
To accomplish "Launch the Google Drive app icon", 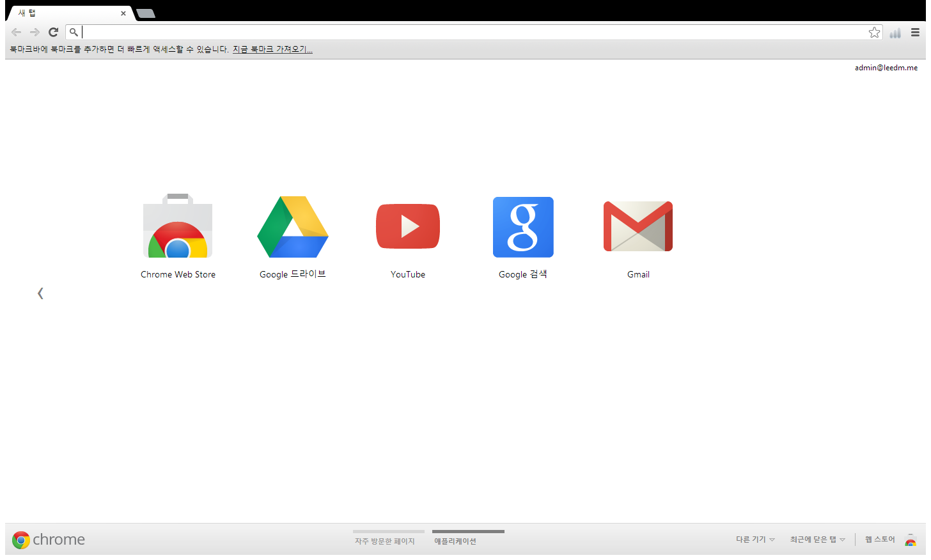I will pyautogui.click(x=292, y=227).
